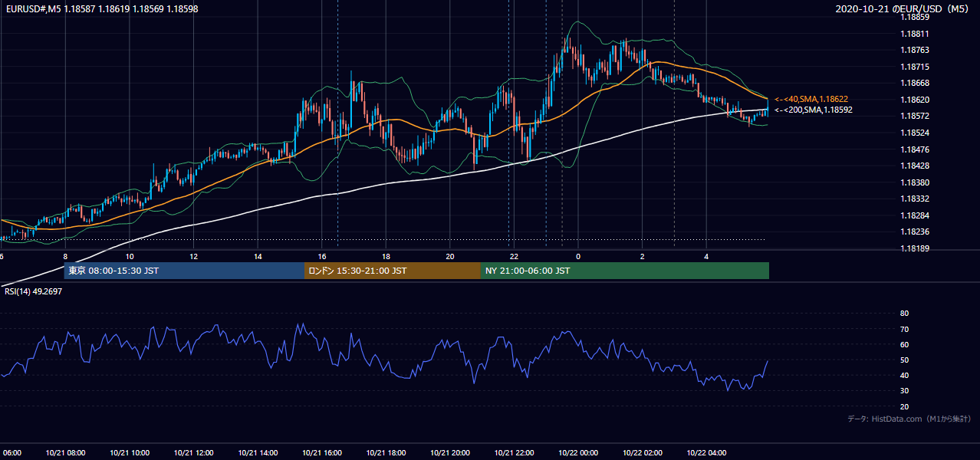980x460 pixels.
Task: Click hour label 12 on price chart axis
Action: [193, 256]
